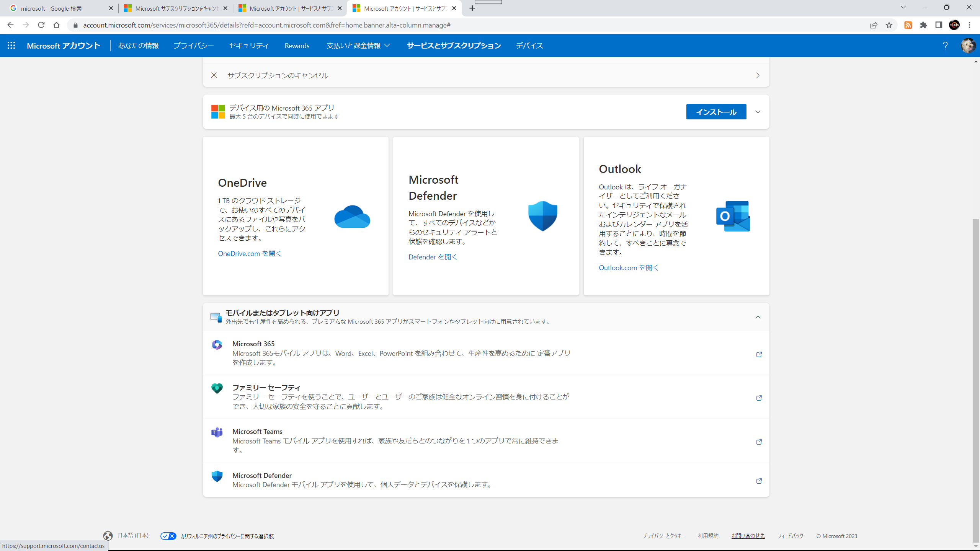This screenshot has height=551, width=980.
Task: Toggle the California privacy choices switch
Action: 168,536
